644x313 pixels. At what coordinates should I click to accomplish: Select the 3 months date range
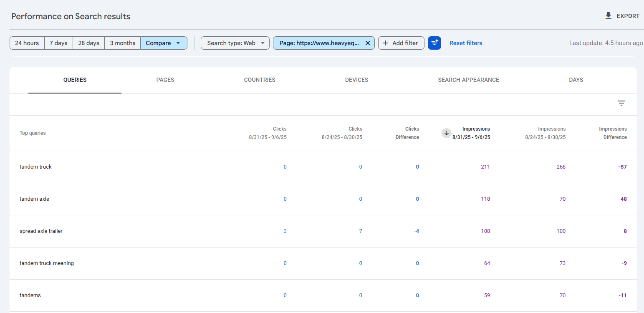pyautogui.click(x=123, y=43)
